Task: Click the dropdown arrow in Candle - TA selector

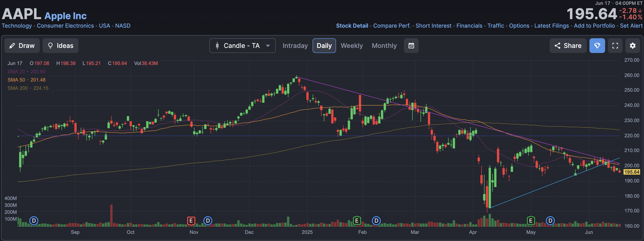Action: tap(268, 46)
